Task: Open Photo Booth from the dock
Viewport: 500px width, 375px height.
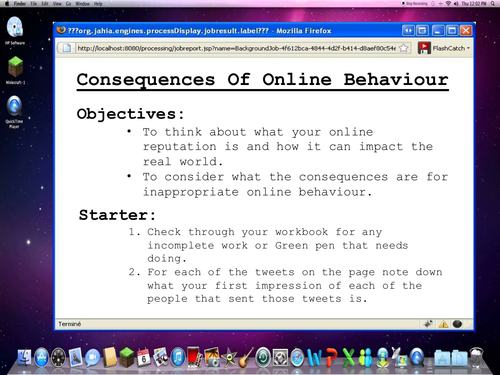Action: click(195, 358)
